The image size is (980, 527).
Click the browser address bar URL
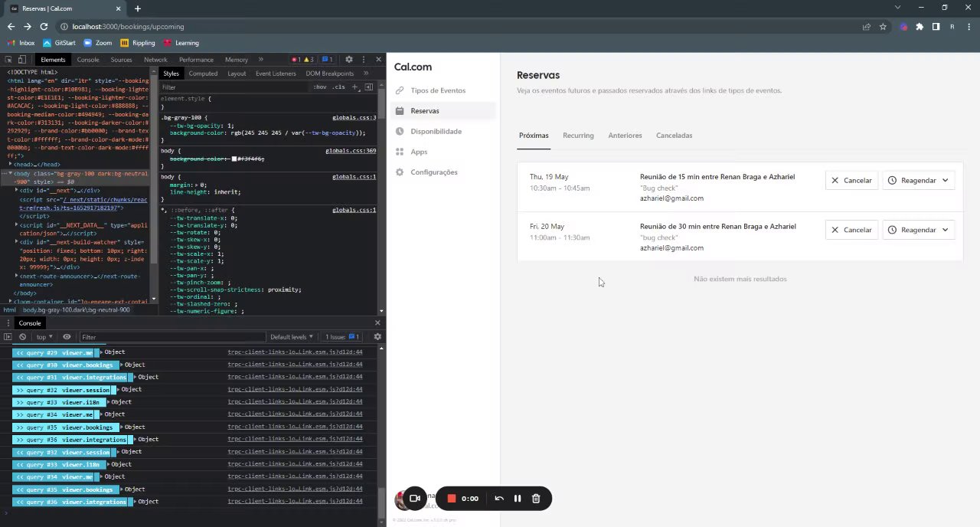point(128,26)
